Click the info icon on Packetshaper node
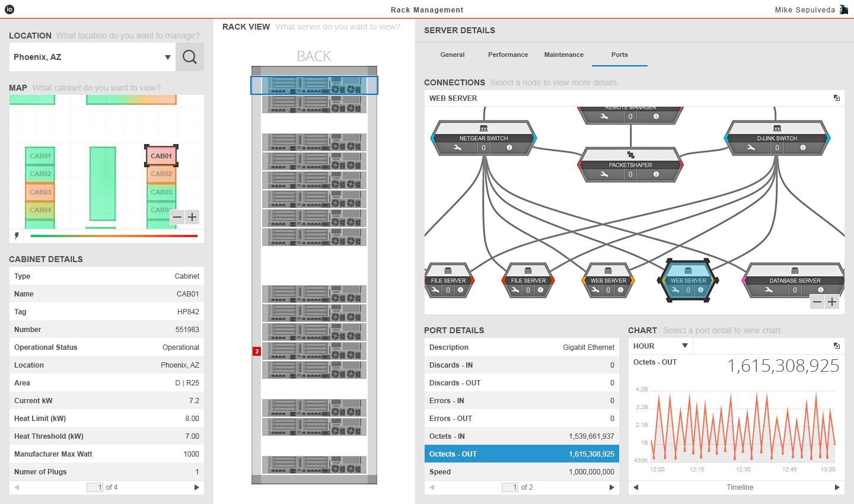This screenshot has width=854, height=504. [656, 174]
